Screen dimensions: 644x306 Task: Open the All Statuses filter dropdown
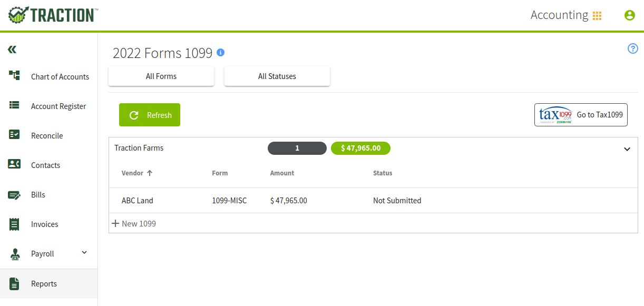tap(277, 76)
